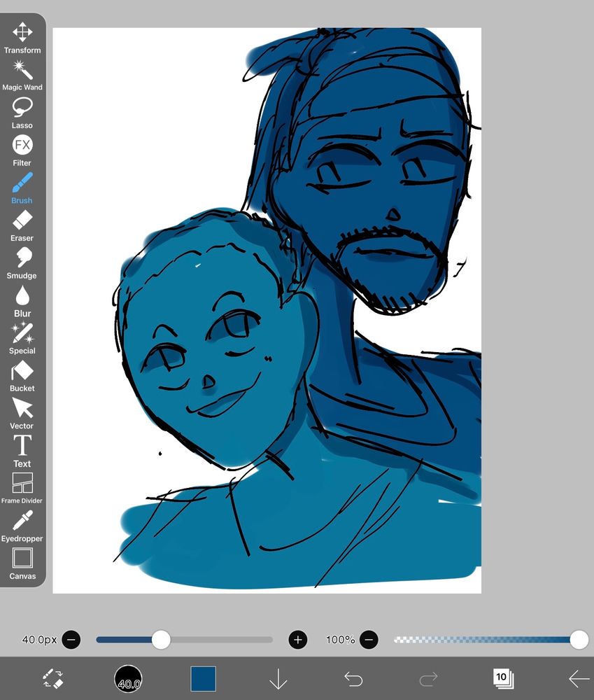The height and width of the screenshot is (700, 594).
Task: Open the FX Filter tool
Action: pyautogui.click(x=22, y=151)
